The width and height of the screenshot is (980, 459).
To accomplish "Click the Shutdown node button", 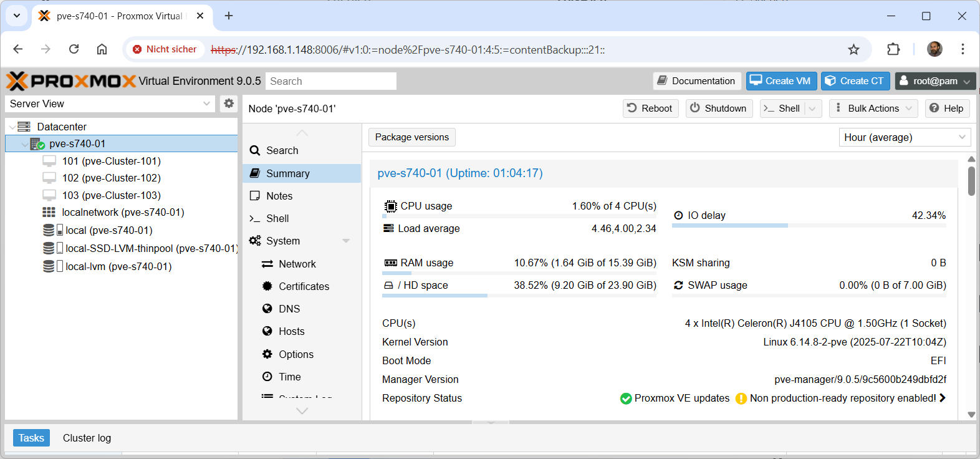I will pos(719,109).
